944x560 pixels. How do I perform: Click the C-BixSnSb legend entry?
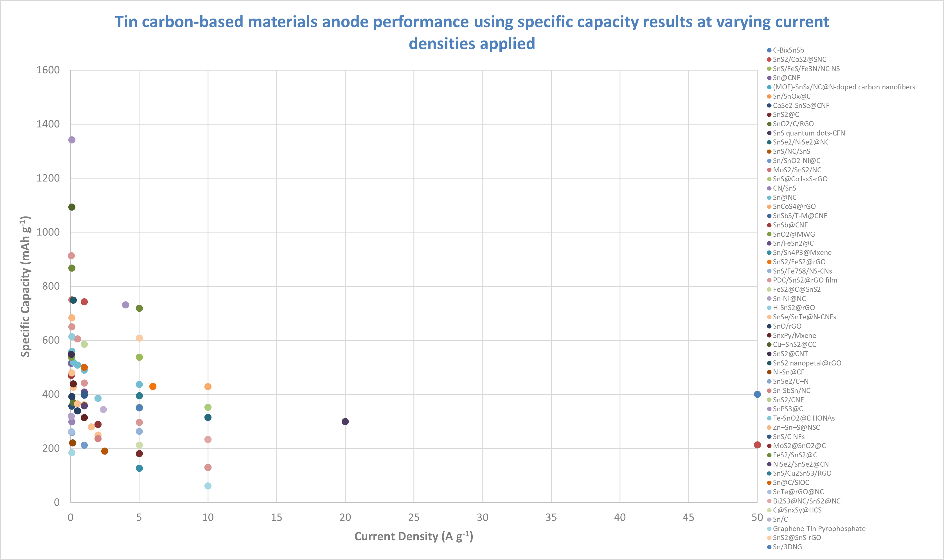tap(788, 50)
